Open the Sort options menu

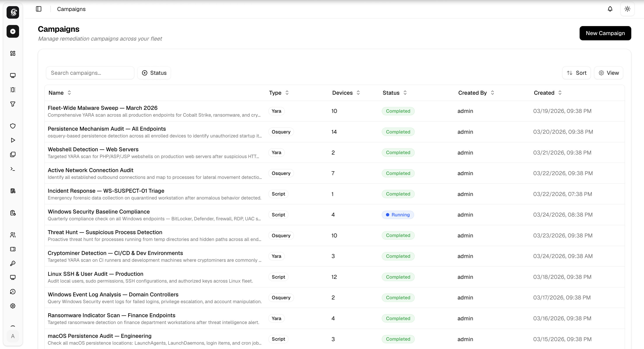[x=576, y=73]
